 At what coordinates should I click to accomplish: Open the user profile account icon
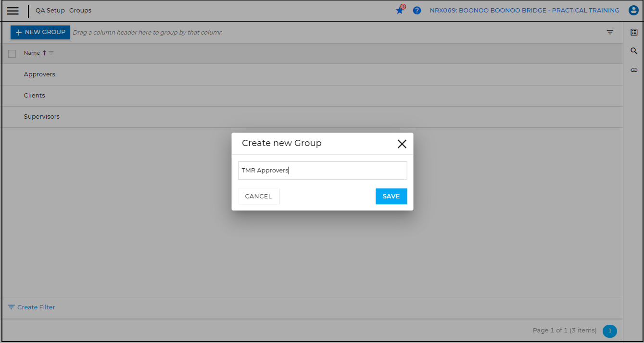(x=633, y=11)
